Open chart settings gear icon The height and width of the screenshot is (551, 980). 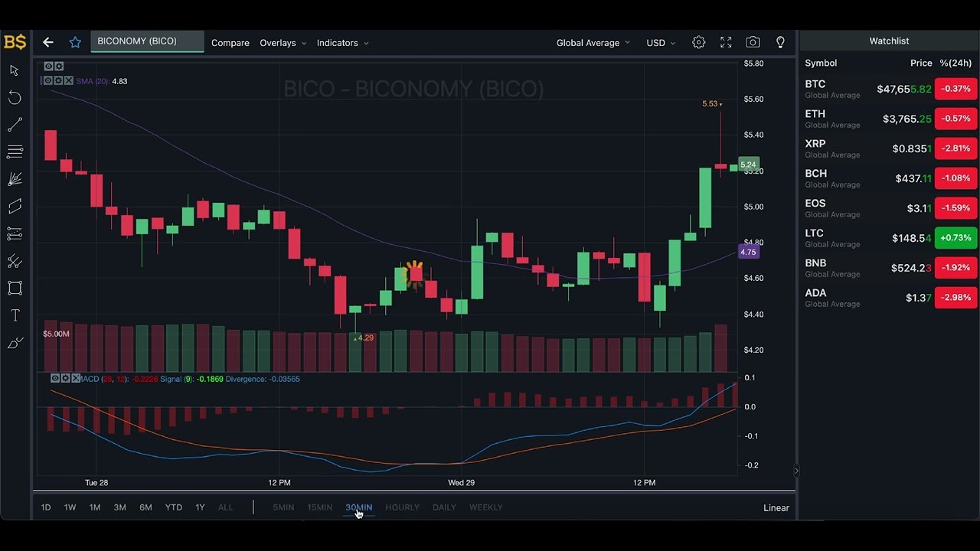[x=698, y=43]
